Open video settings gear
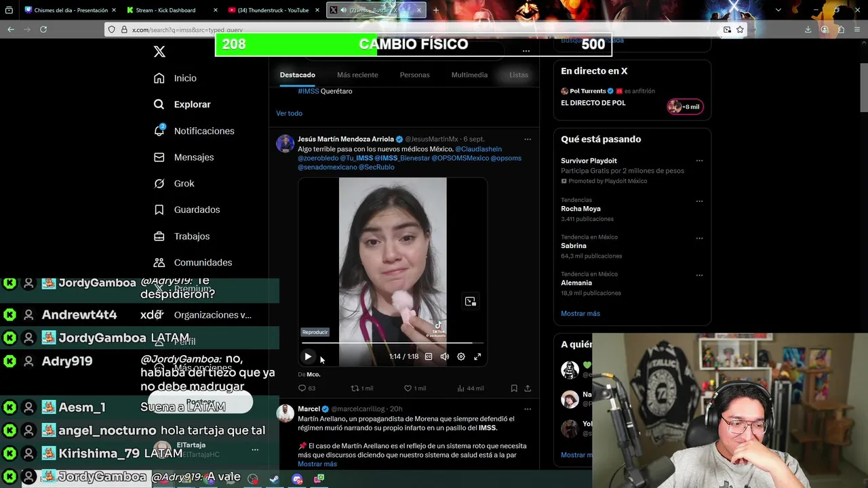This screenshot has height=488, width=868. tap(461, 357)
